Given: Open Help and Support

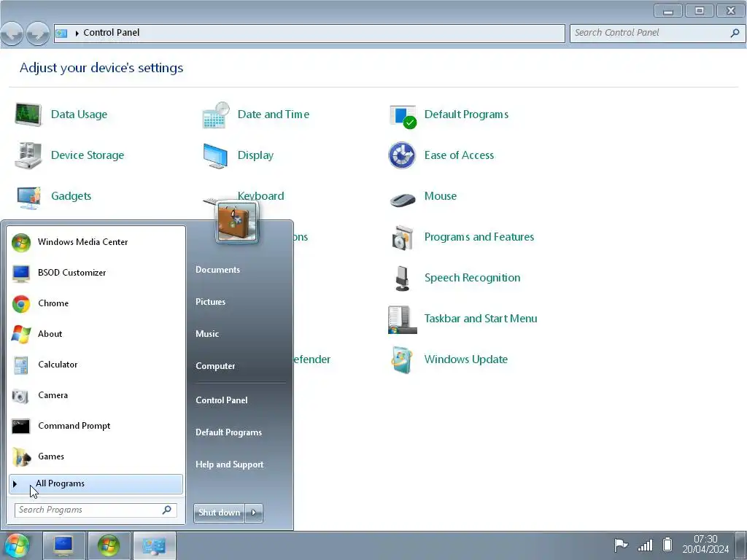Looking at the screenshot, I should pyautogui.click(x=230, y=464).
